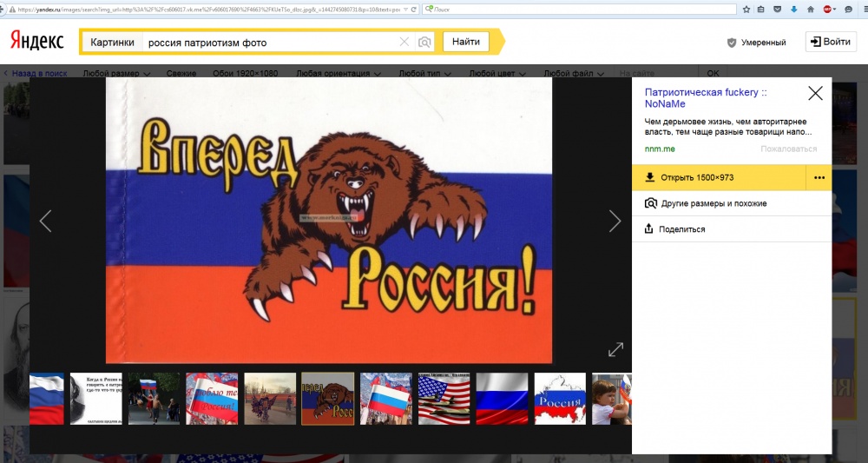Open more size options with three dots
Viewport: 868px width, 463px height.
point(819,177)
